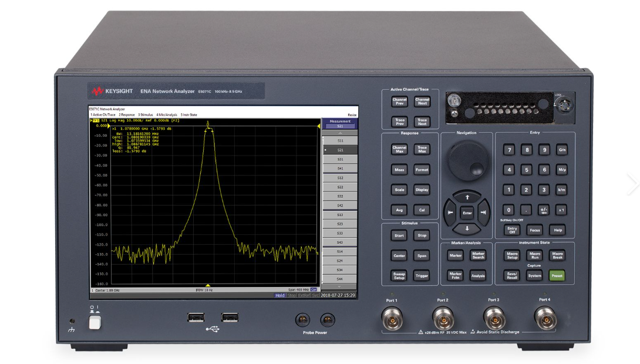Click the navigation rotary knob
640x364 pixels.
coord(468,160)
